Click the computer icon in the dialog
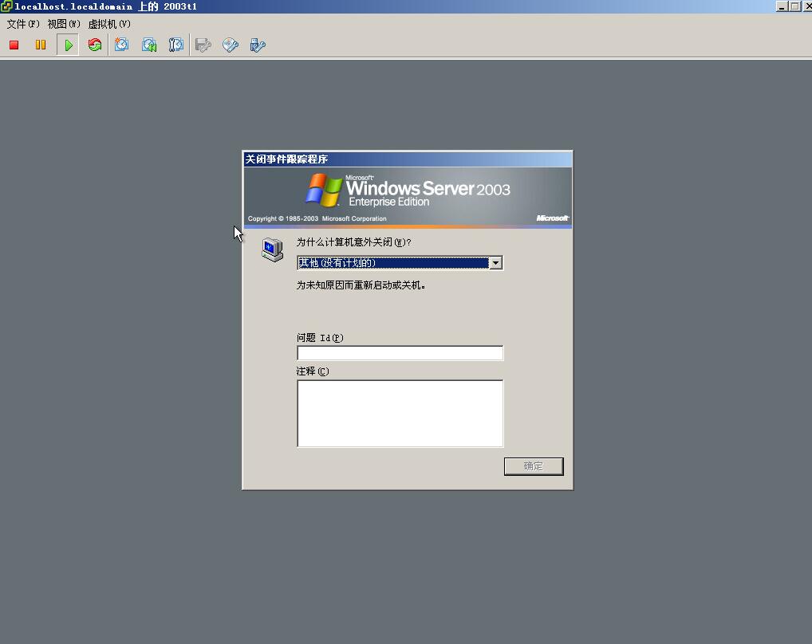 click(x=272, y=249)
